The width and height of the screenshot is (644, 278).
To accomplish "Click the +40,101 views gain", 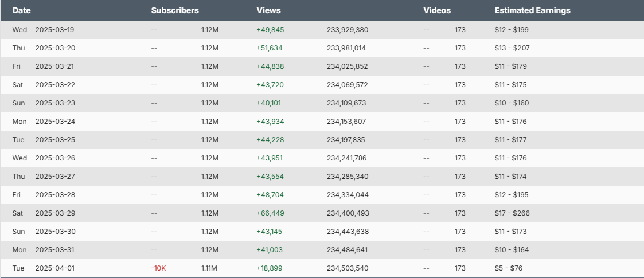I will coord(268,103).
